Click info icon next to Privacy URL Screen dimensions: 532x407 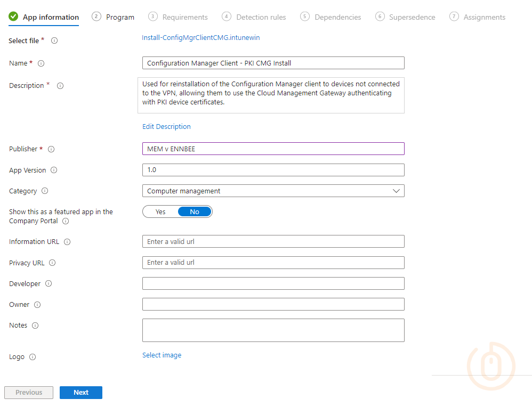[x=52, y=263]
